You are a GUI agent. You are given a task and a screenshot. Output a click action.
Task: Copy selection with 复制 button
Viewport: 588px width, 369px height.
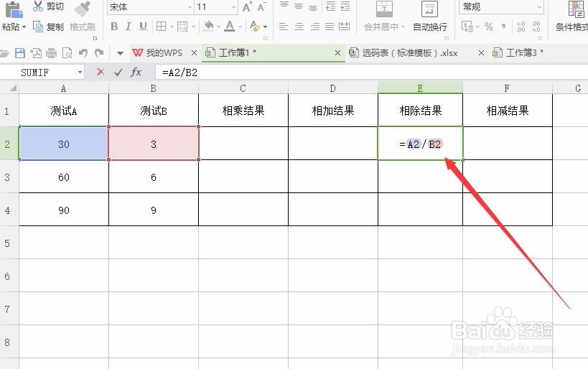48,27
